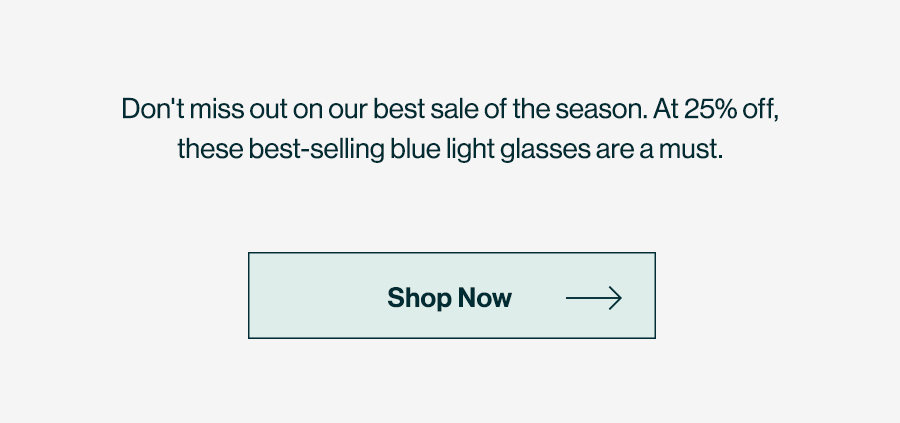The height and width of the screenshot is (423, 900).
Task: Click the word "off," ending the first line
Action: pyautogui.click(x=761, y=108)
